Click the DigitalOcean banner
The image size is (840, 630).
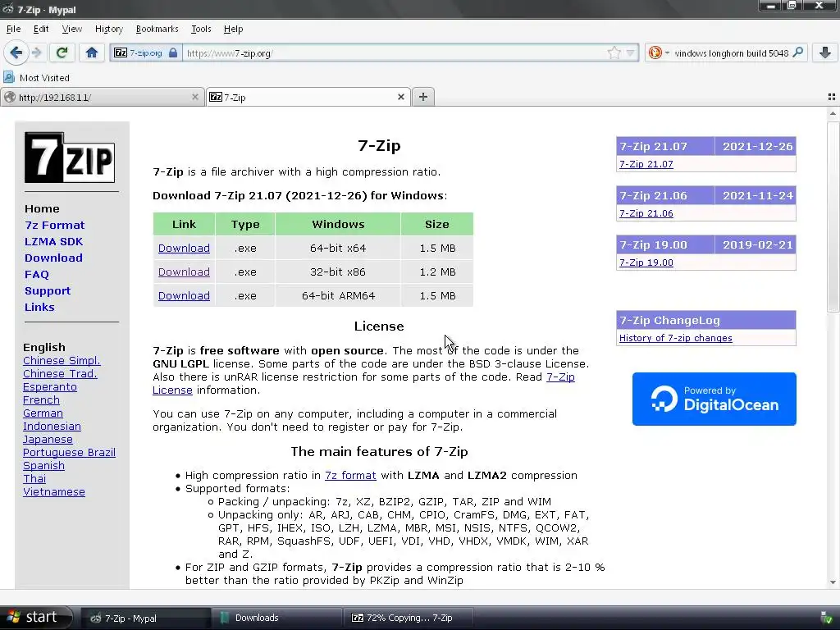(x=714, y=399)
